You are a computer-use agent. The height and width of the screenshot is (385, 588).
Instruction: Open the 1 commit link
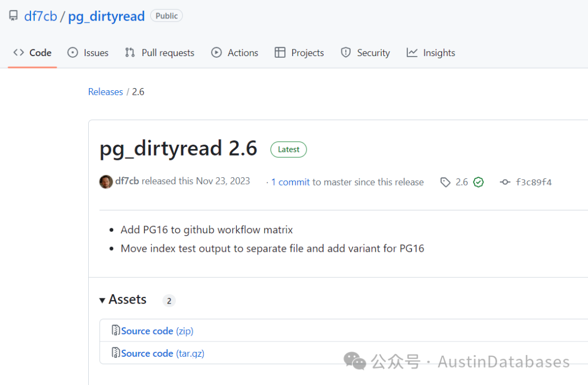click(291, 182)
